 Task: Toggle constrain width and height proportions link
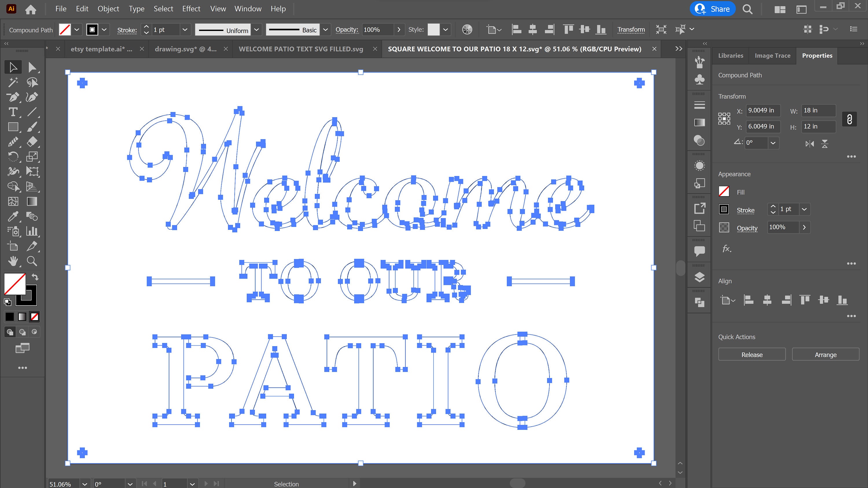tap(849, 119)
